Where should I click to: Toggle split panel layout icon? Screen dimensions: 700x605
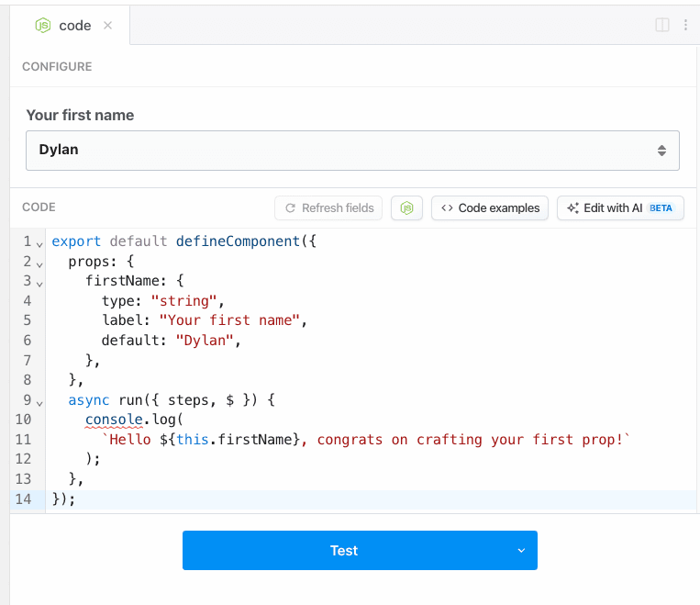(662, 25)
